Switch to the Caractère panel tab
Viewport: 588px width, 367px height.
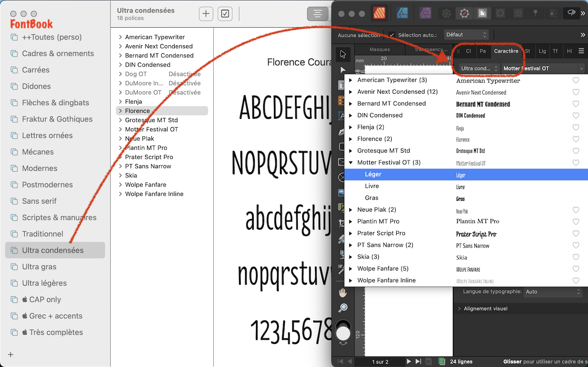(x=506, y=51)
